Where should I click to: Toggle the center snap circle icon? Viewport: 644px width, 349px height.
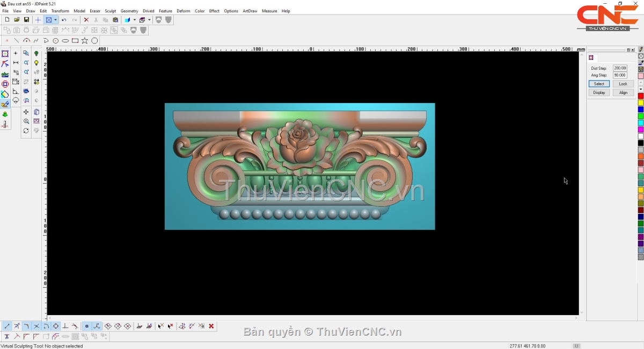(x=56, y=326)
